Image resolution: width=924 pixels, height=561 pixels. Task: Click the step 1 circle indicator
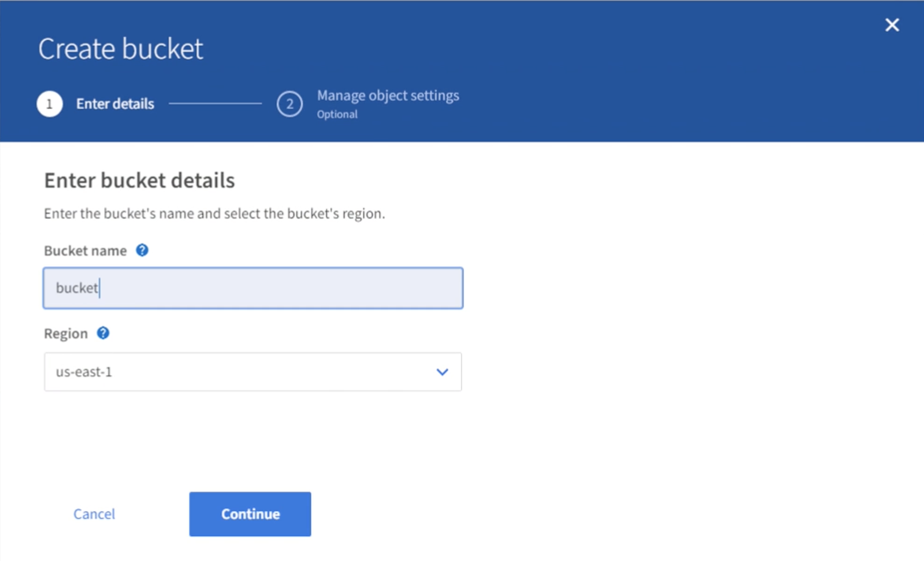pos(50,103)
